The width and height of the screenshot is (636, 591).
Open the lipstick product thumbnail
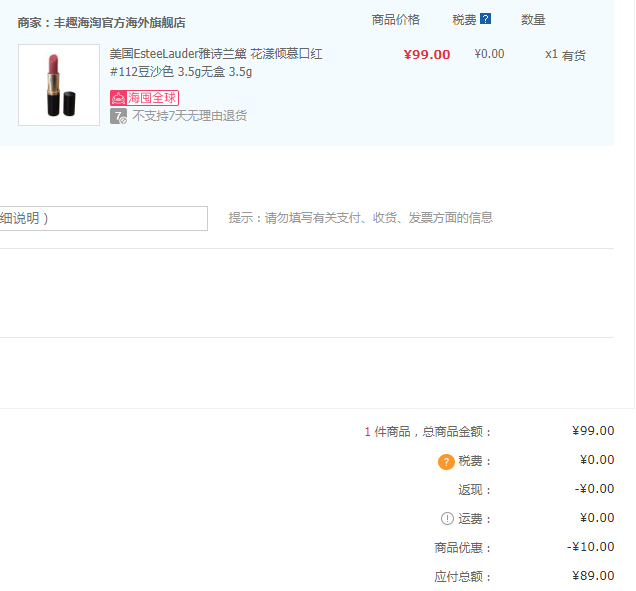coord(59,85)
